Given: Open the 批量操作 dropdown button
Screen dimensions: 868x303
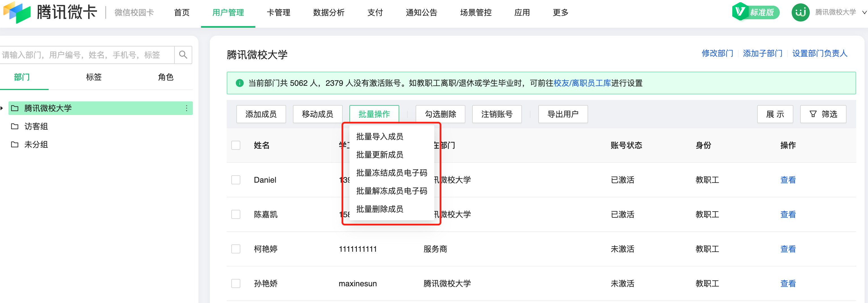Looking at the screenshot, I should [374, 114].
